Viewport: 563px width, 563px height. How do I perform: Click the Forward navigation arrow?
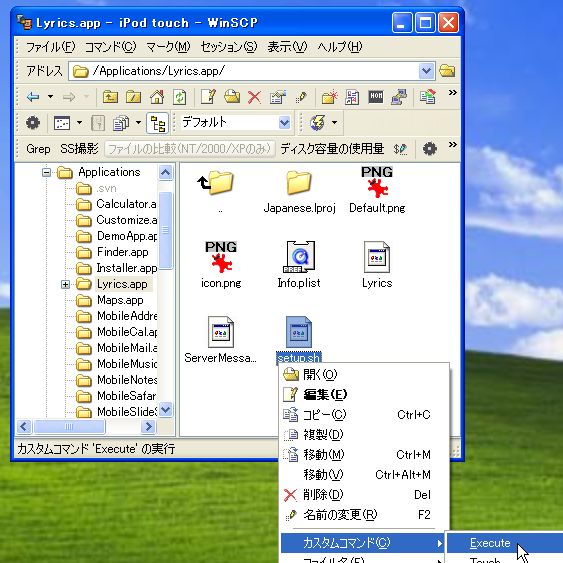point(69,97)
